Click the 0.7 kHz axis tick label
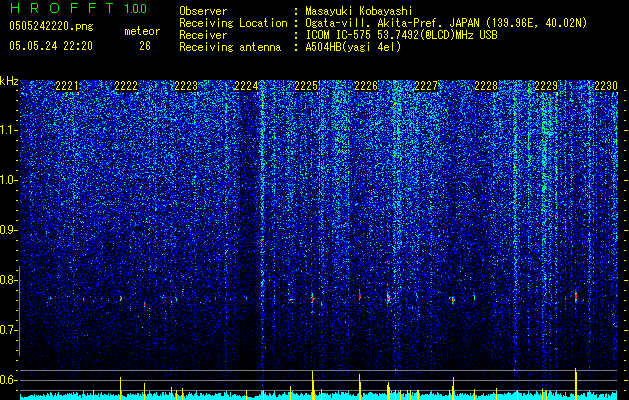The width and height of the screenshot is (629, 400). click(x=8, y=330)
